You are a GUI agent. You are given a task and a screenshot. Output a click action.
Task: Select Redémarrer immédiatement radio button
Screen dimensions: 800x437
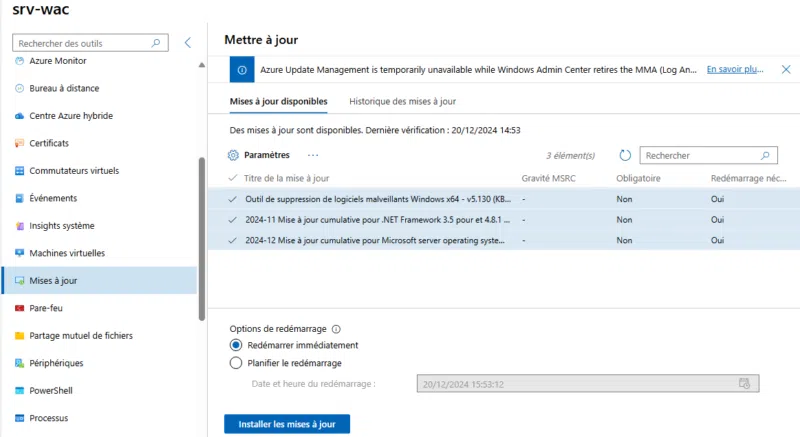pos(236,345)
